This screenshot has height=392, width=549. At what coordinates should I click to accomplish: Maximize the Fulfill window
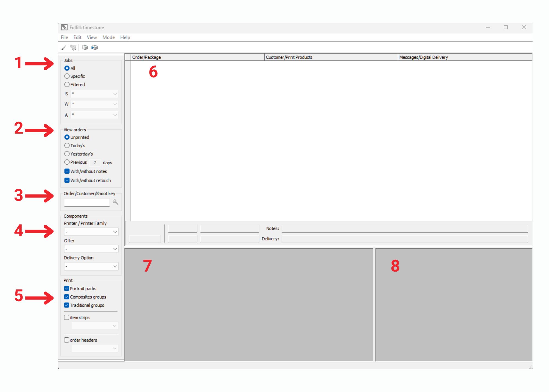[x=506, y=27]
